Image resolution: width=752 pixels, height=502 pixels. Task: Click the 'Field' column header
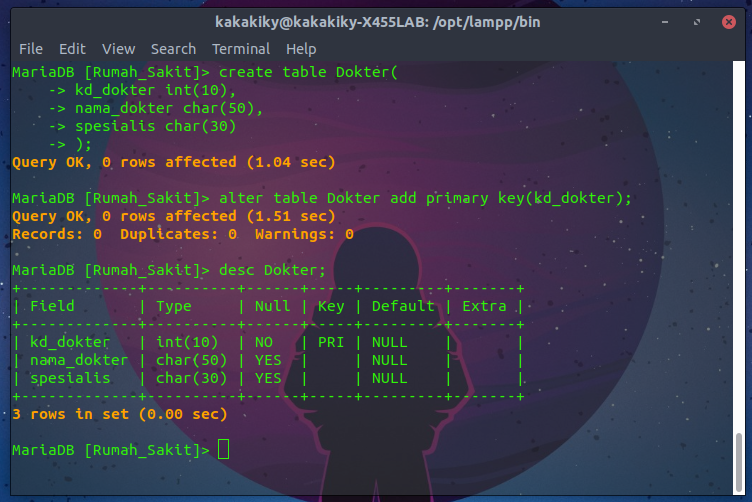[52, 306]
